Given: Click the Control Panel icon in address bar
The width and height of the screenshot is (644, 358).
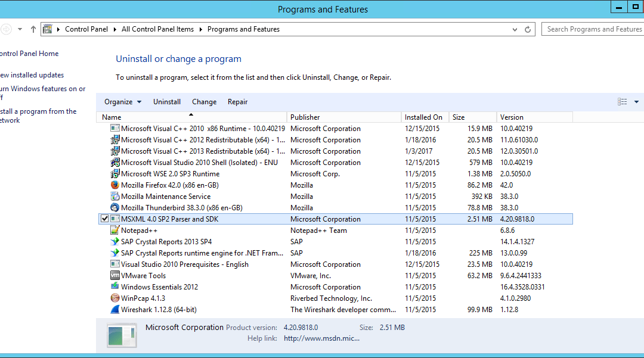Looking at the screenshot, I should click(48, 29).
